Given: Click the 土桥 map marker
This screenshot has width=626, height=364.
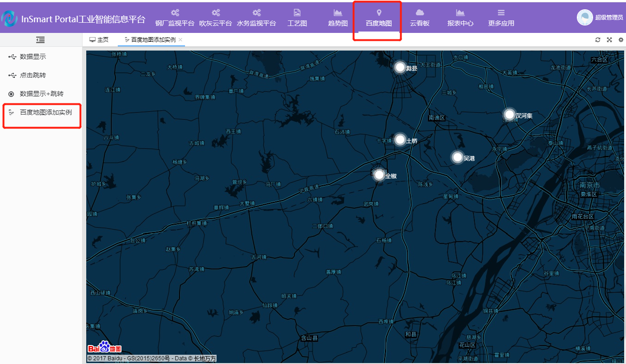Looking at the screenshot, I should click(400, 139).
